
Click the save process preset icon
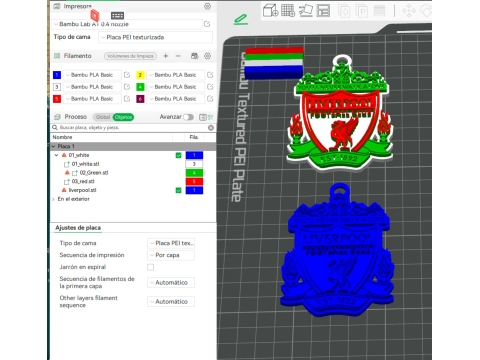coord(202,117)
